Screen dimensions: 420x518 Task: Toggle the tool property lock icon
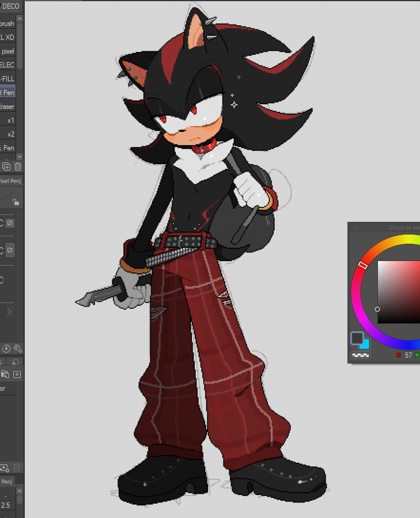pyautogui.click(x=16, y=202)
